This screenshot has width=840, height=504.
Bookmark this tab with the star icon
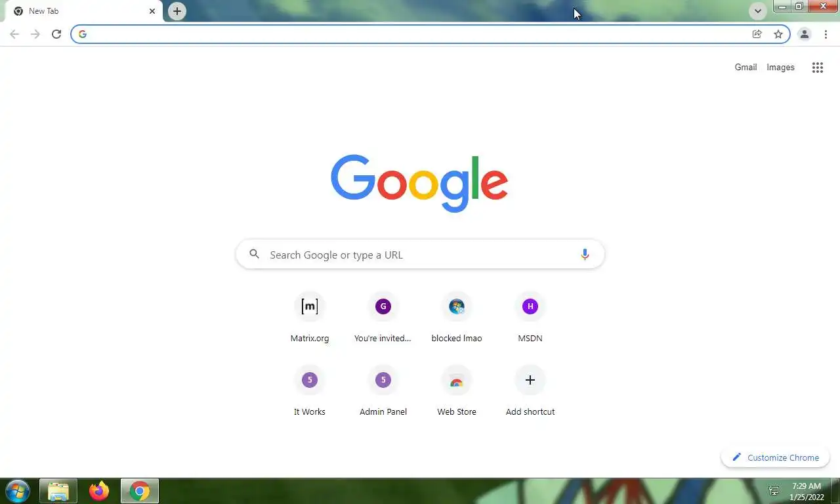tap(778, 34)
